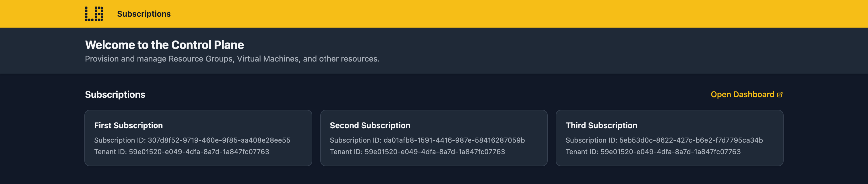
Task: Click the Welcome to the Control Plane heading
Action: pos(164,45)
